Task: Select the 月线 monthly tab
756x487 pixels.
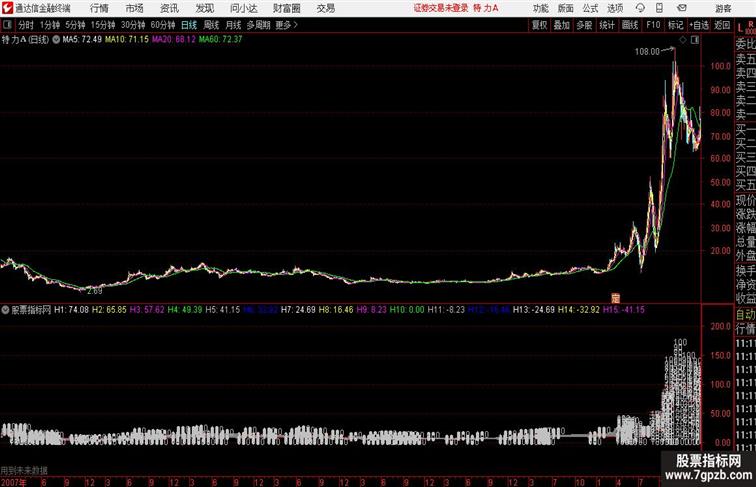Action: pos(233,25)
